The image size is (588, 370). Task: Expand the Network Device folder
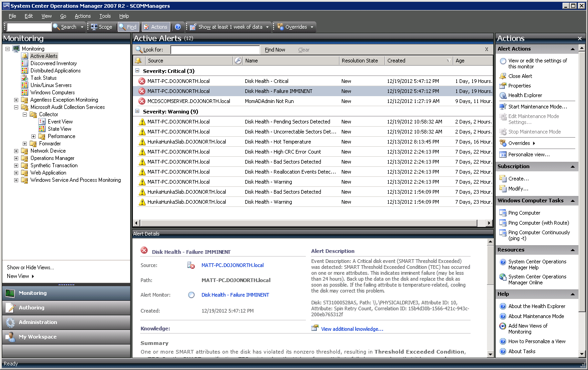click(x=16, y=151)
